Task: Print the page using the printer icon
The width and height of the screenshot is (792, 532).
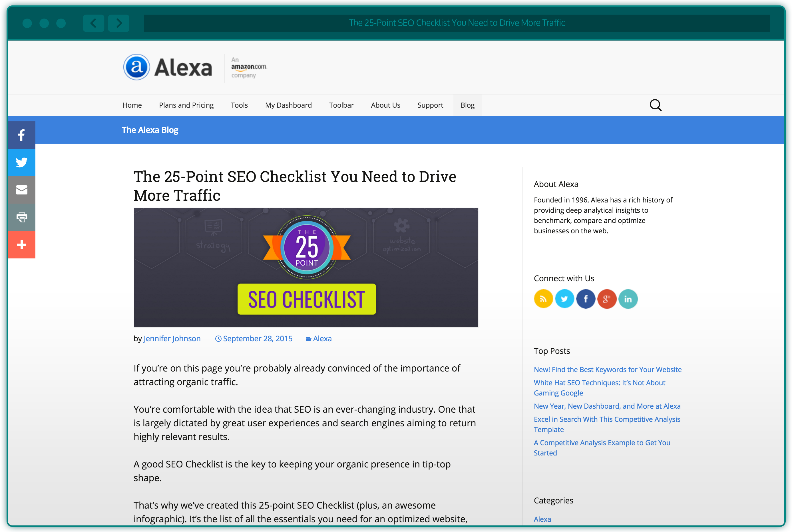Action: [21, 217]
